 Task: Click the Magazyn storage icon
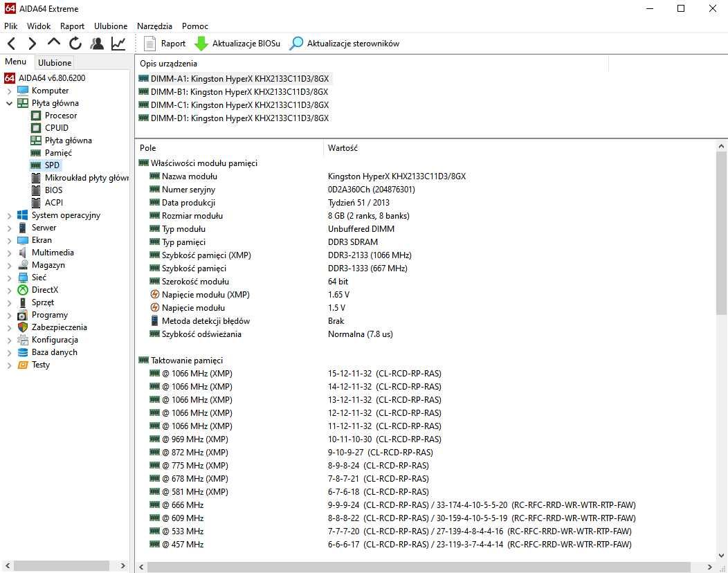click(x=23, y=265)
